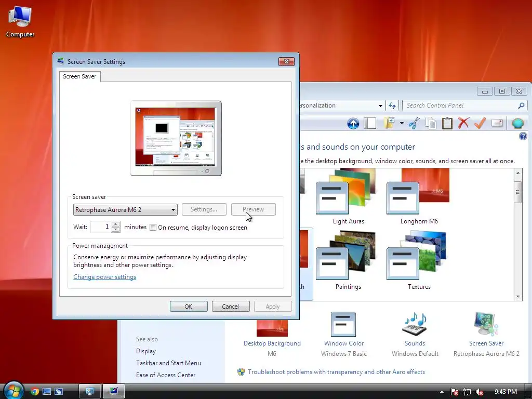Click the monitor preview in Screen Saver Settings
Viewport: 532px width, 399px height.
coord(176,138)
